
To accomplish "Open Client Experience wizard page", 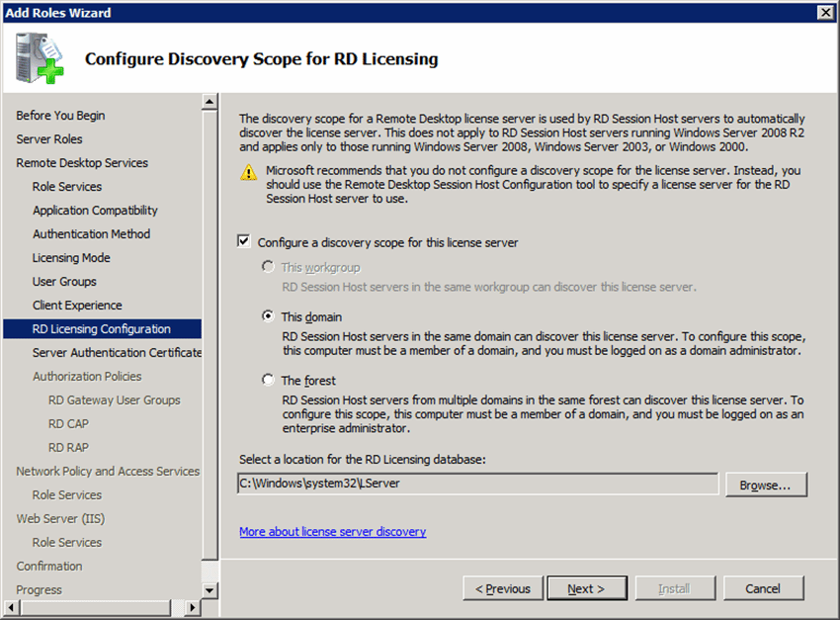I will (77, 306).
